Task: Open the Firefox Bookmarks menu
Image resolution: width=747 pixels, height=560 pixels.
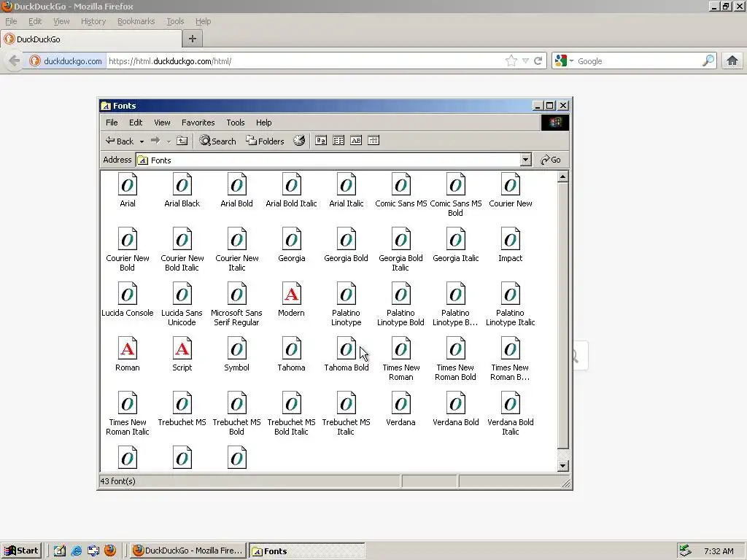Action: tap(136, 21)
